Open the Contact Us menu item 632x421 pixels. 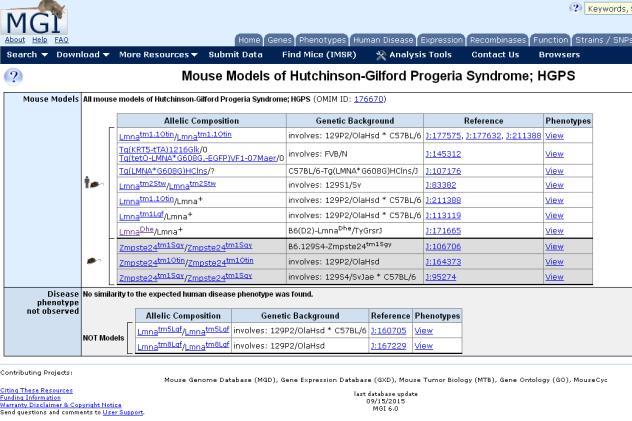495,54
